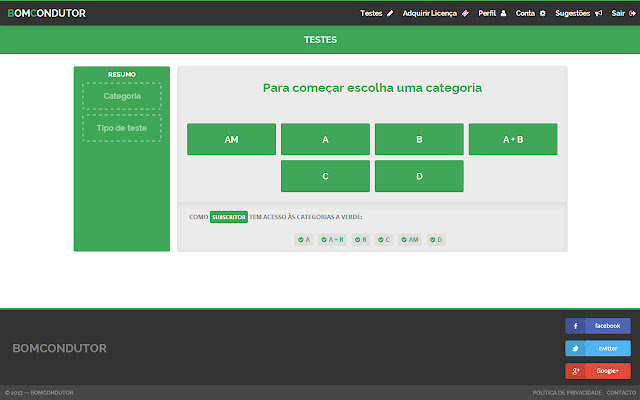
Task: Select the Categoria step in Resumo
Action: tap(122, 96)
